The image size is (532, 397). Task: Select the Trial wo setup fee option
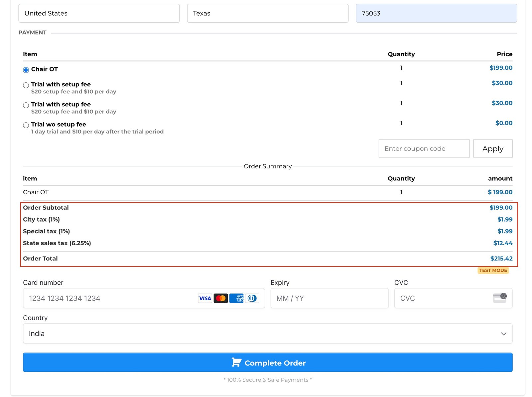click(x=26, y=125)
